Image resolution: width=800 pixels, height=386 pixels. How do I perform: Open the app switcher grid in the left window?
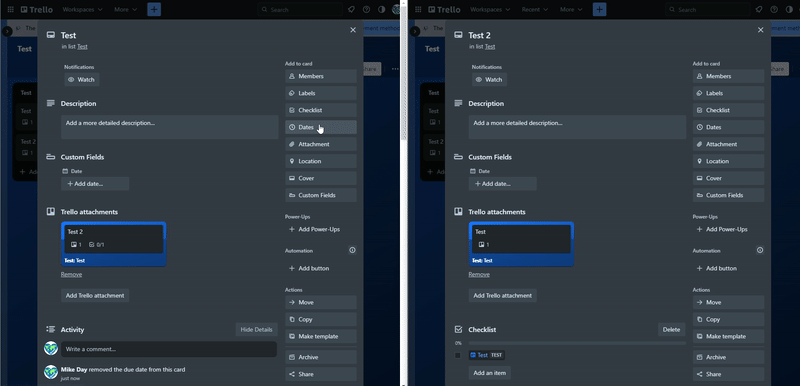(10, 10)
